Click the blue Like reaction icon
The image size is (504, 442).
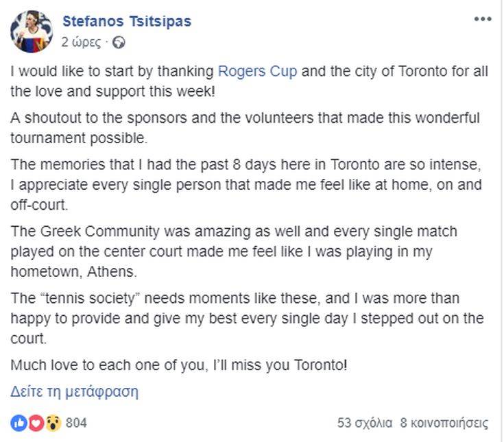[19, 423]
